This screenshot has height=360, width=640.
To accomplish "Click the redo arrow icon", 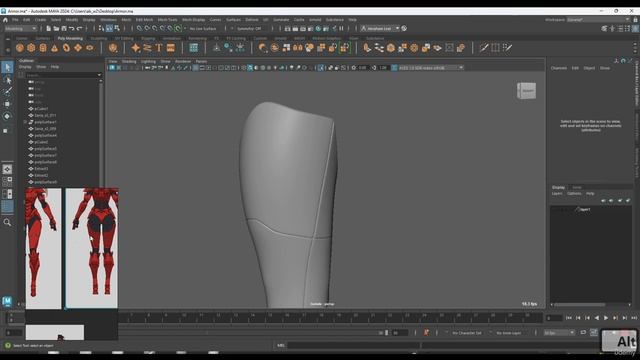I will tap(80, 29).
